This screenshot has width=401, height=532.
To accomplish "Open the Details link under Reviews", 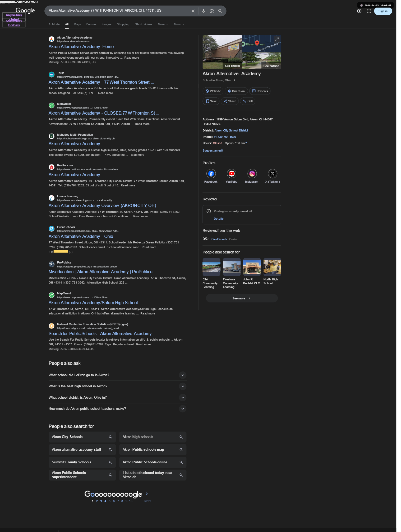I will [x=219, y=219].
